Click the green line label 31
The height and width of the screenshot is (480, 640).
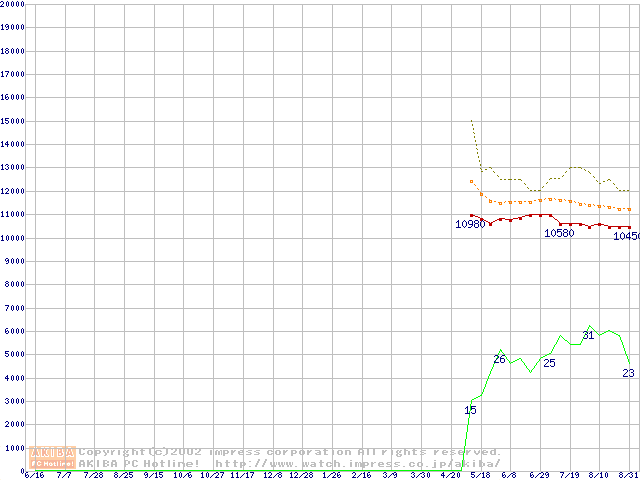click(588, 335)
